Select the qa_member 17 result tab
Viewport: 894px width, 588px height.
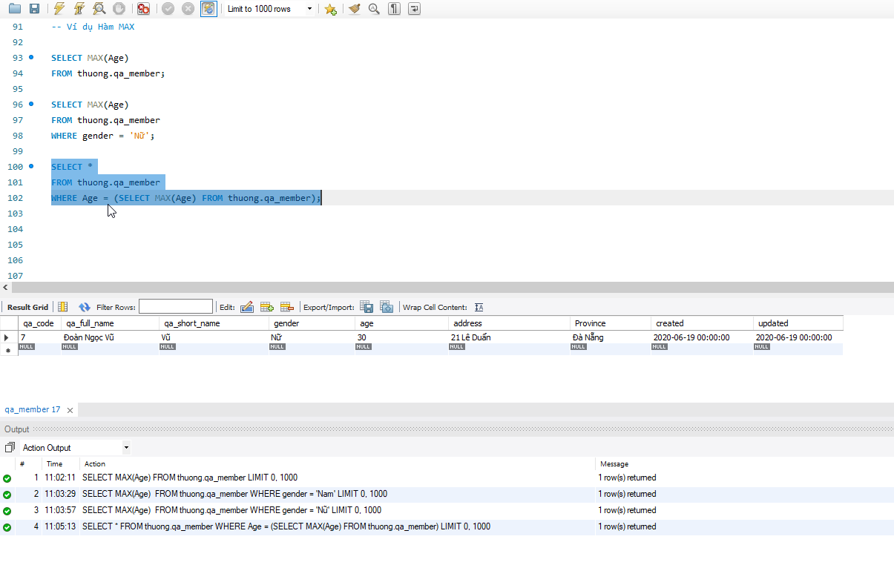pyautogui.click(x=33, y=410)
